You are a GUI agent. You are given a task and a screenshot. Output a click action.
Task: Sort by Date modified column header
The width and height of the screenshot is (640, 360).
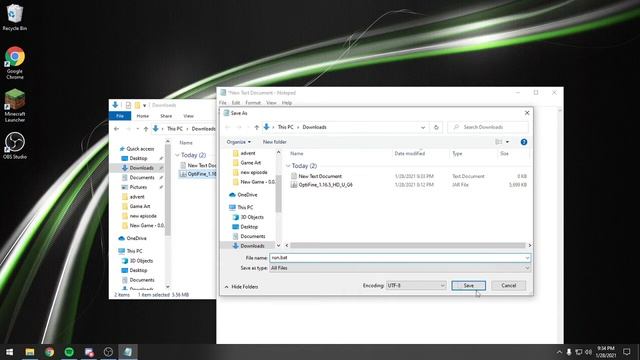coord(410,153)
